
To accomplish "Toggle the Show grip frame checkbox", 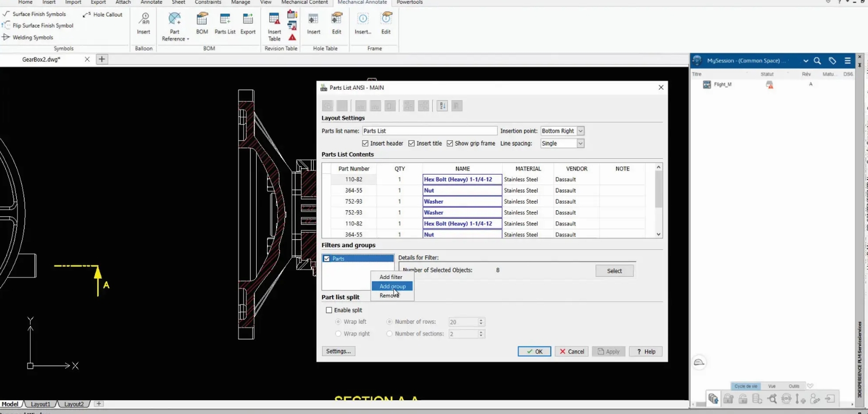I will pyautogui.click(x=450, y=143).
